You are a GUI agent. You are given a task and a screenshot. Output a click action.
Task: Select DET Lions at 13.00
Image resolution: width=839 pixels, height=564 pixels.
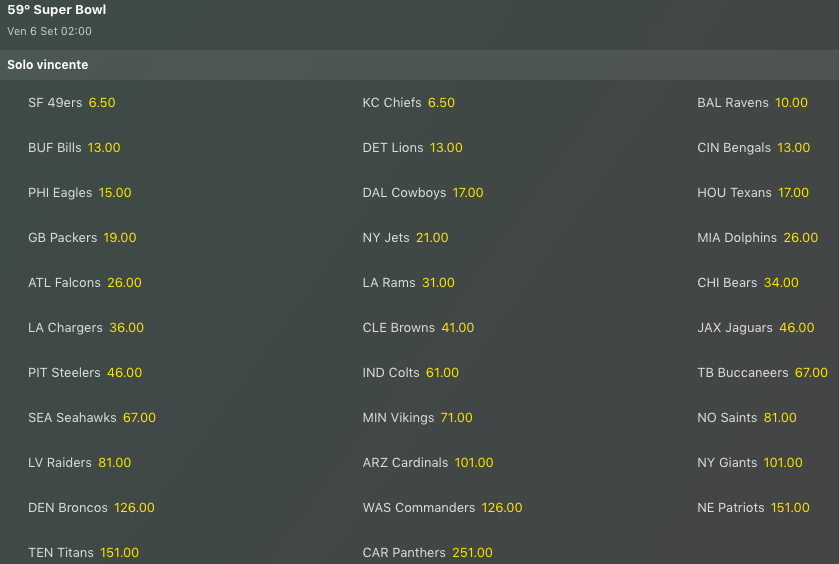pyautogui.click(x=446, y=148)
